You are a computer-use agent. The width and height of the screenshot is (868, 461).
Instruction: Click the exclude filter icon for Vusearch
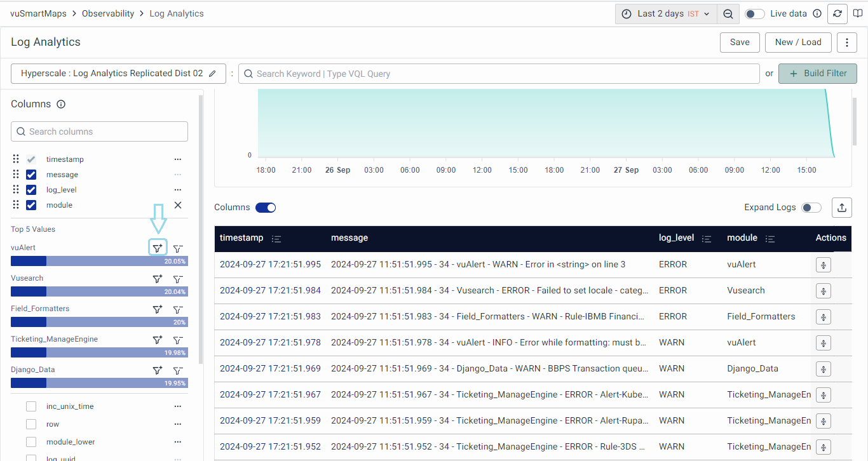178,278
